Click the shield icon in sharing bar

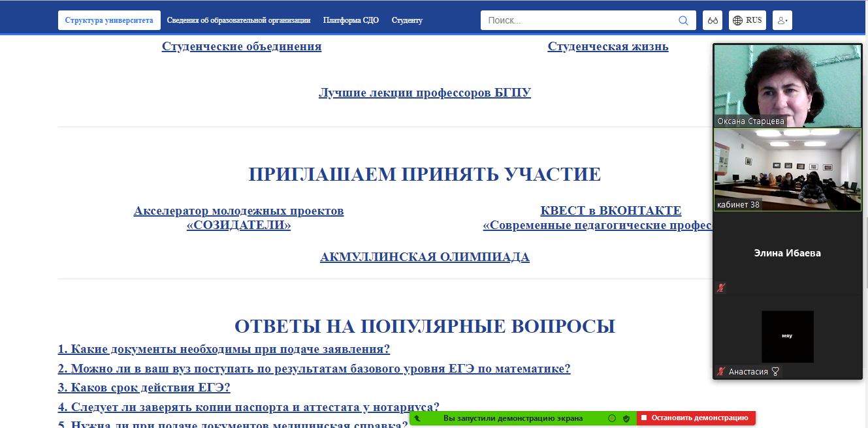(x=626, y=418)
